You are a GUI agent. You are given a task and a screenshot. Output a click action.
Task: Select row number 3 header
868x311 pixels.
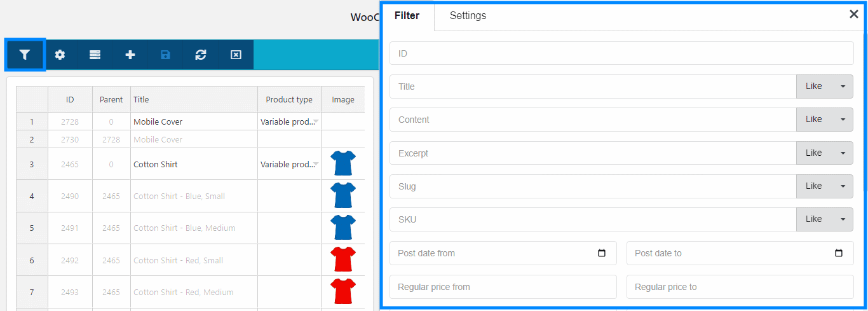(x=32, y=164)
